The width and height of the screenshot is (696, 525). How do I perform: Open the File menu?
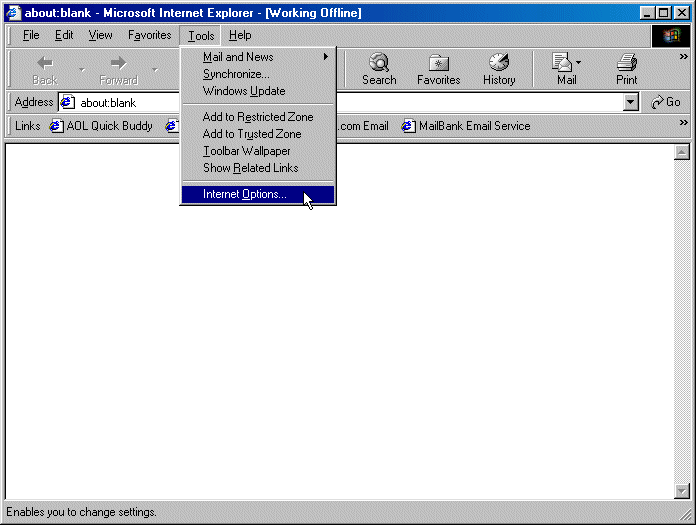(x=31, y=35)
